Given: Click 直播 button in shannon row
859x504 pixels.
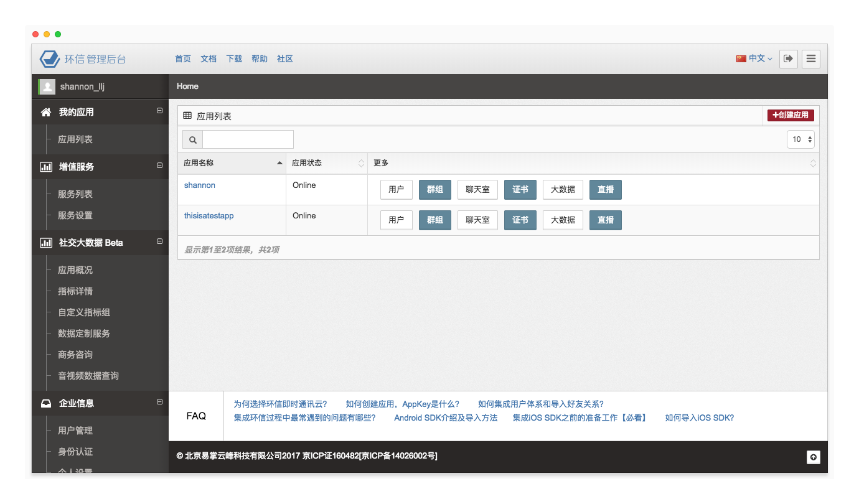Looking at the screenshot, I should click(x=606, y=190).
